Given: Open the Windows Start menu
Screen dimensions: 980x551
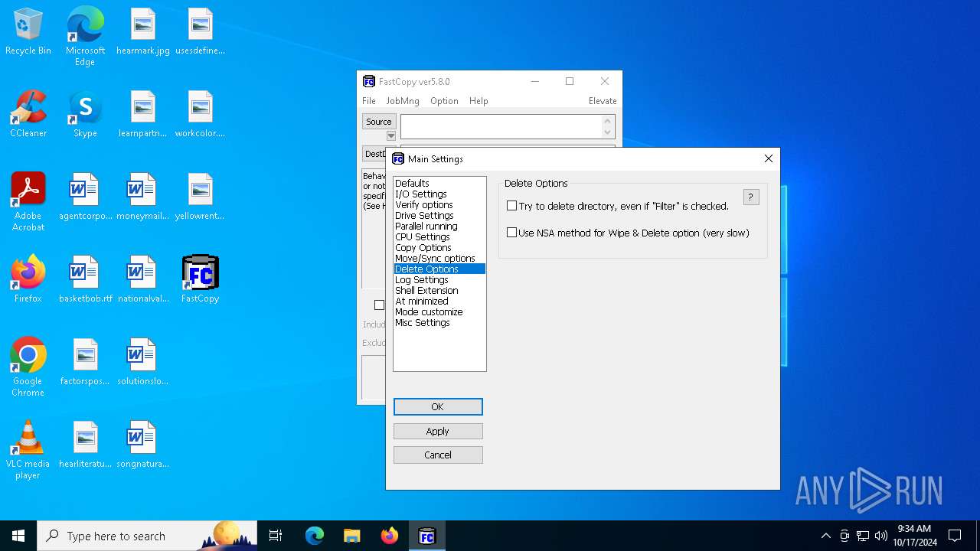Looking at the screenshot, I should (18, 536).
